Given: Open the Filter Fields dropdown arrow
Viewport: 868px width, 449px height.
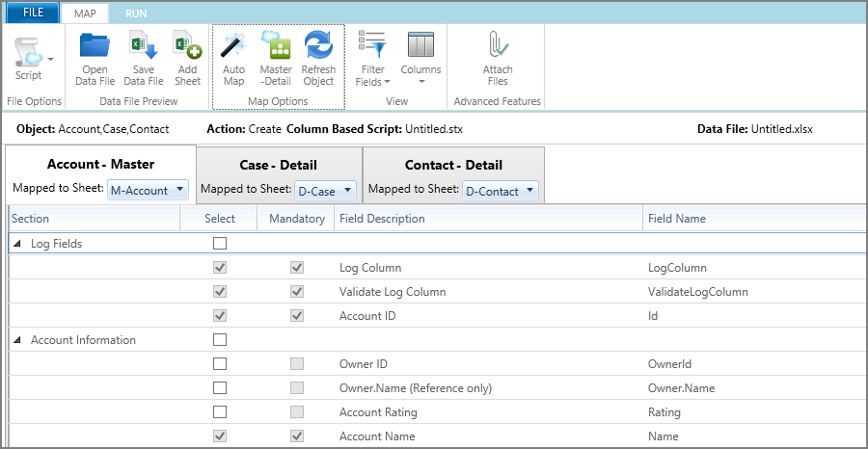Looking at the screenshot, I should click(x=387, y=82).
